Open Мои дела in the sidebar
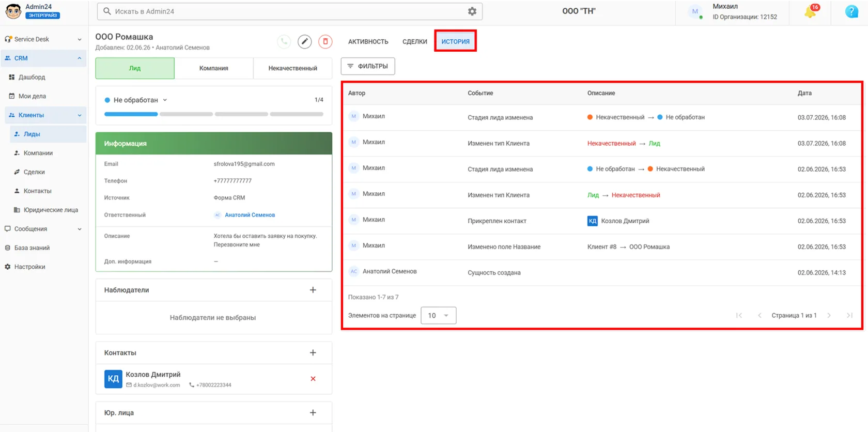868x432 pixels. click(32, 96)
